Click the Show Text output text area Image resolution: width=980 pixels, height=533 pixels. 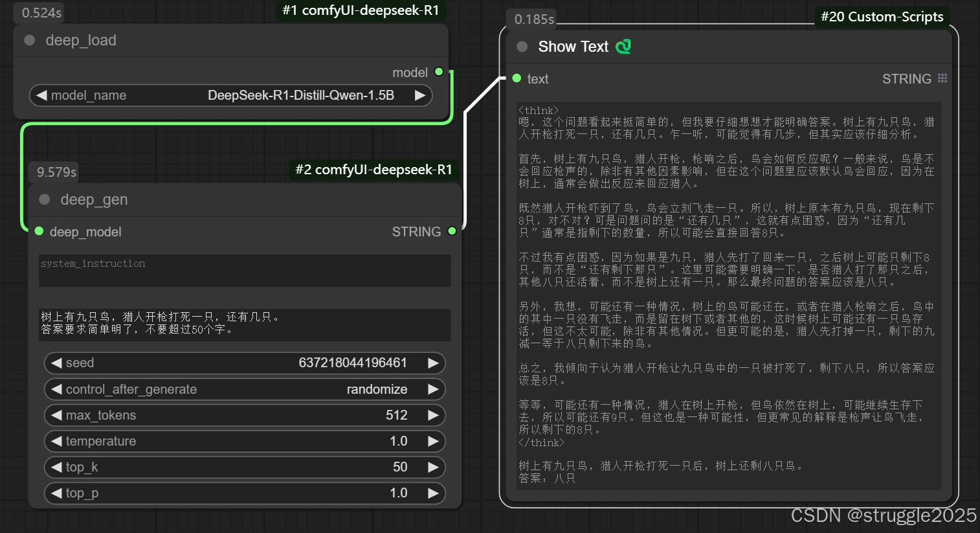pos(729,295)
